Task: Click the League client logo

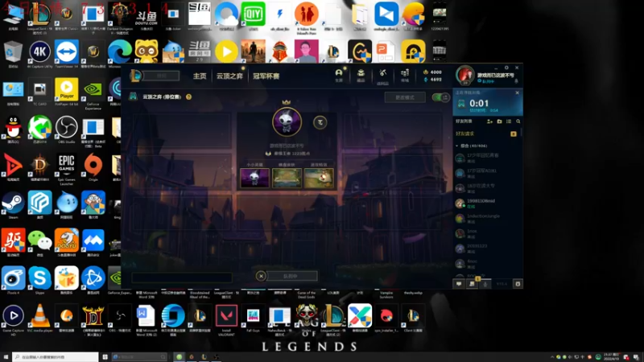Action: click(135, 76)
